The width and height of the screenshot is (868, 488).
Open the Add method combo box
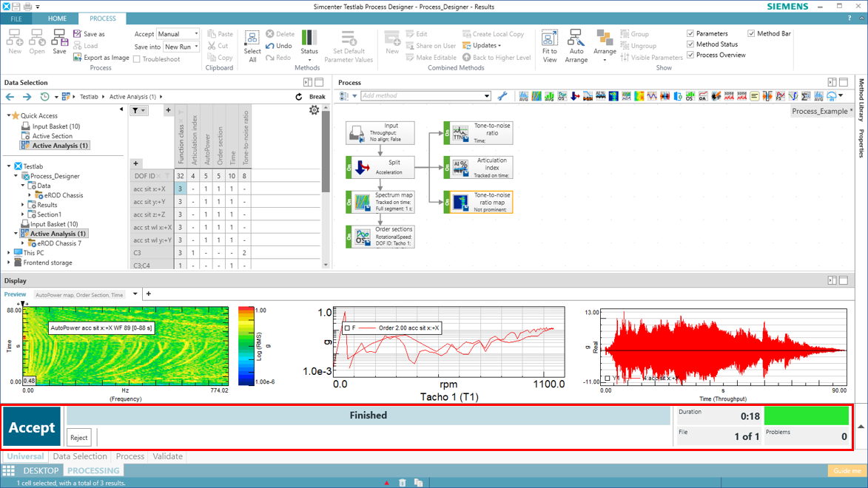[425, 96]
